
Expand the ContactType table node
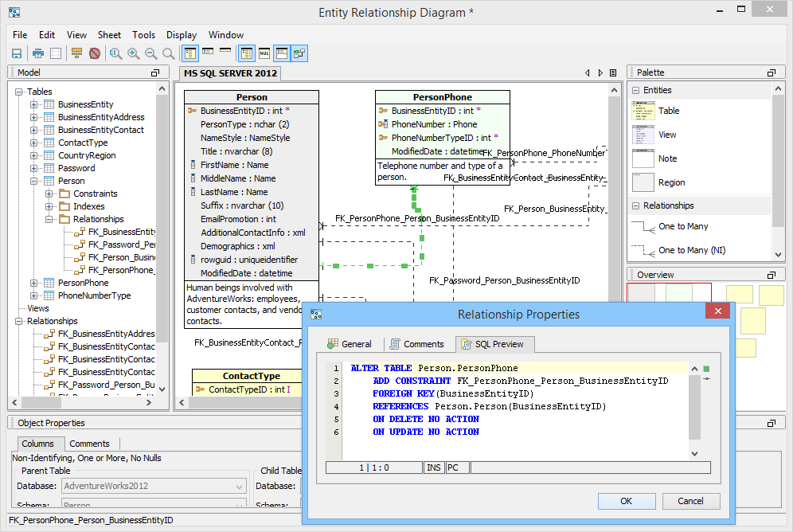[33, 143]
